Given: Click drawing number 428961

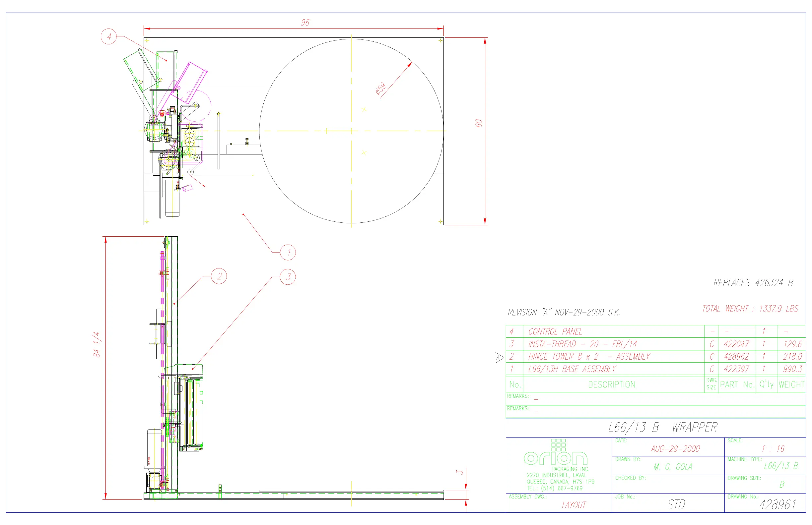Looking at the screenshot, I should click(778, 504).
